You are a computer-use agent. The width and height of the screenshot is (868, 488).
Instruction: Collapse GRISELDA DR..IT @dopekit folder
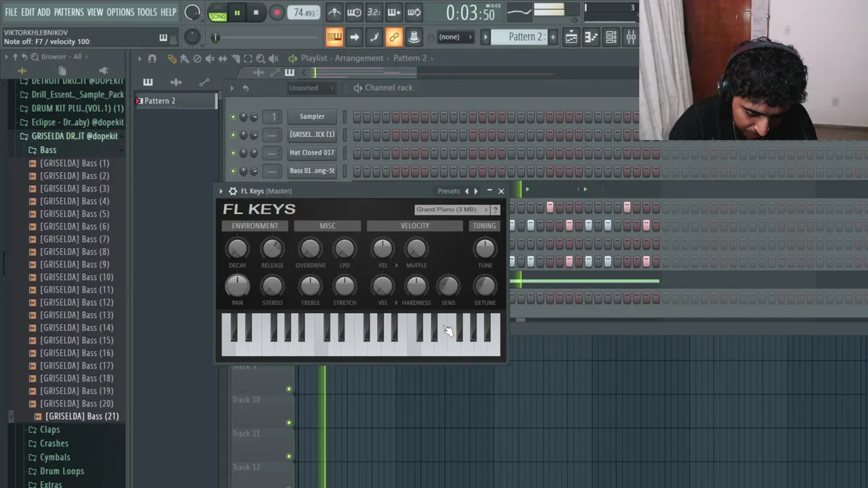(75, 136)
